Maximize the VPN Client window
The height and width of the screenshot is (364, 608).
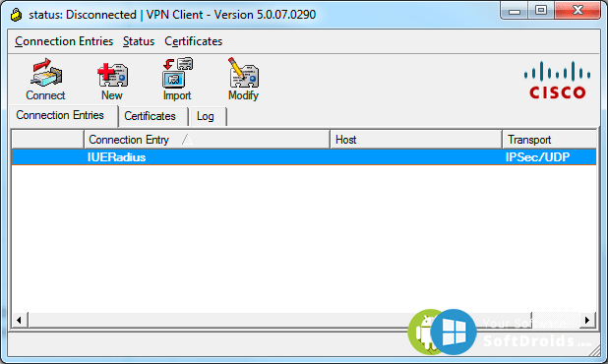(x=541, y=11)
